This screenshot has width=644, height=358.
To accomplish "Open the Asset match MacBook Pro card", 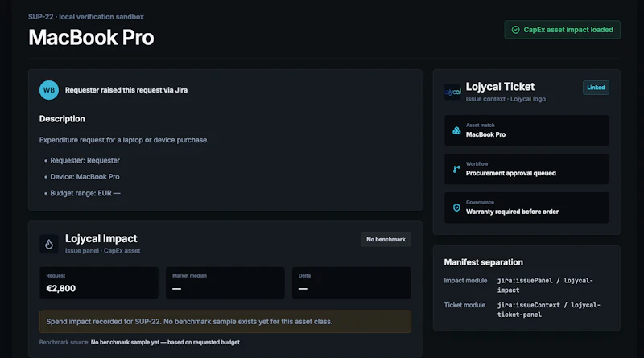I will click(x=526, y=130).
